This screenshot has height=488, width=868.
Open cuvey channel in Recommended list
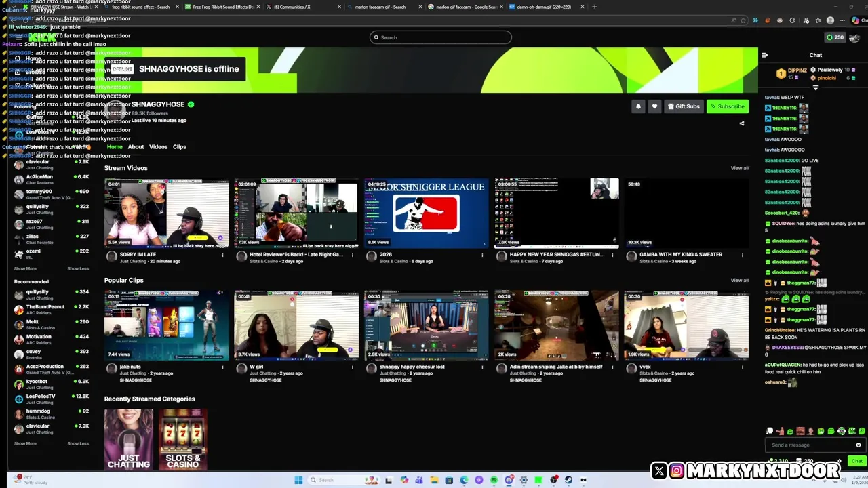[52, 354]
